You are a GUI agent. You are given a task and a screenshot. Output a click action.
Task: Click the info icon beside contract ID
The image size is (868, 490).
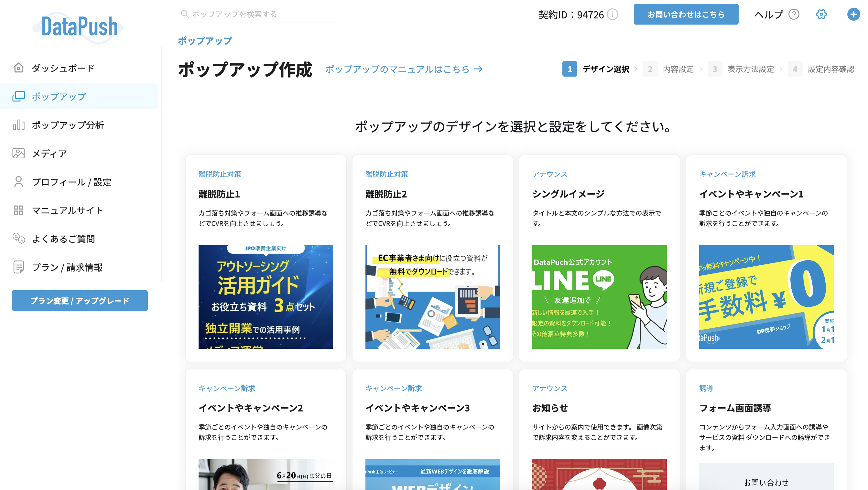tap(613, 15)
